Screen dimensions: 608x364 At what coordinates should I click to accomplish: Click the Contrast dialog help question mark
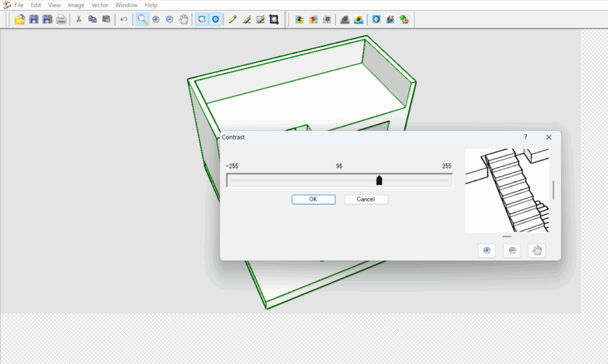tap(525, 137)
